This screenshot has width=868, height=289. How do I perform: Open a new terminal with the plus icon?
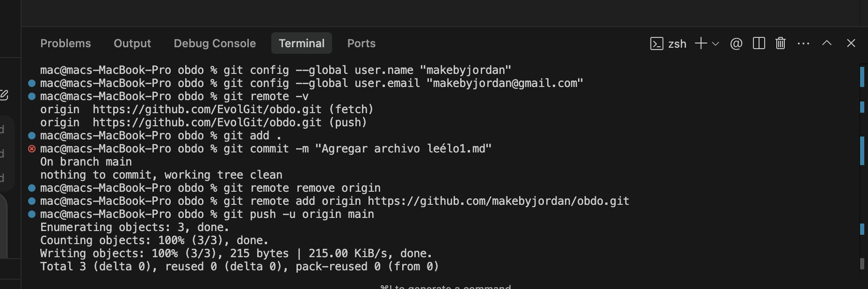(x=701, y=43)
